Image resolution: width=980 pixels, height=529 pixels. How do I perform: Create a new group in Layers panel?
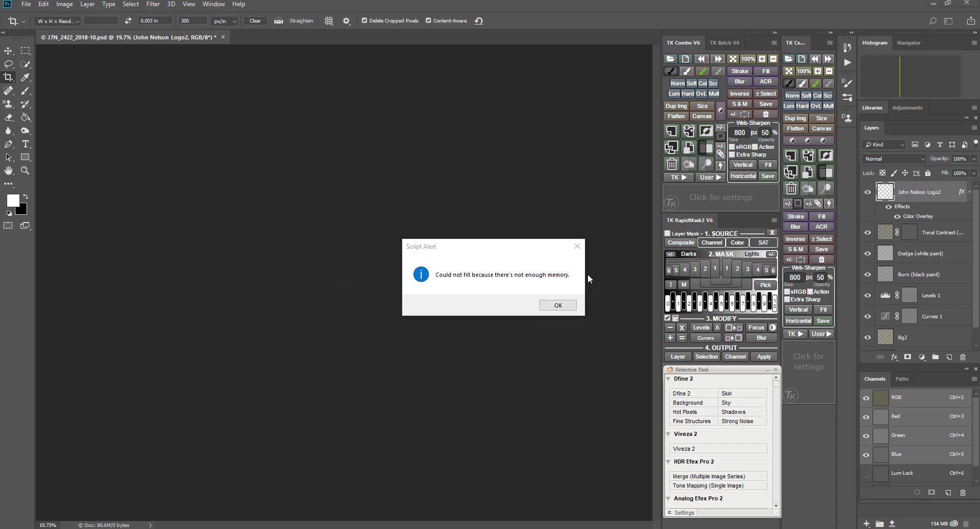935,357
